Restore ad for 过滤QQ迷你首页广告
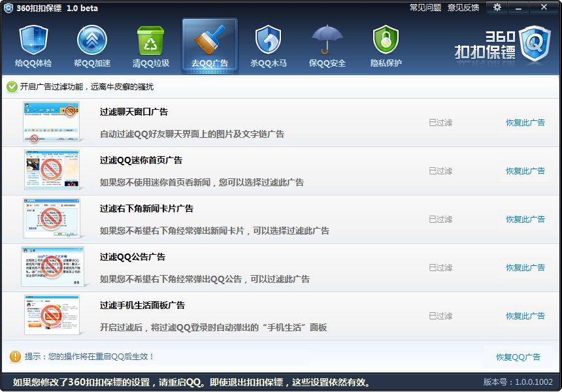562x392 pixels. pos(525,171)
